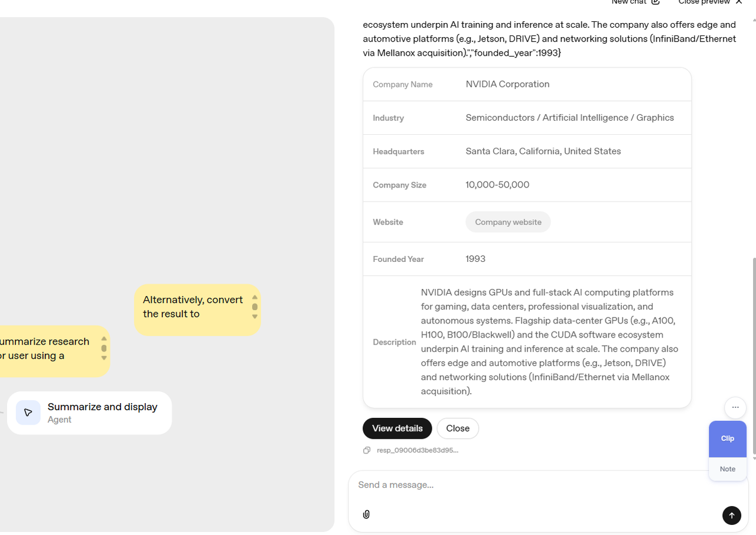Select the Note tab in floating widget
The width and height of the screenshot is (756, 535).
(x=727, y=469)
